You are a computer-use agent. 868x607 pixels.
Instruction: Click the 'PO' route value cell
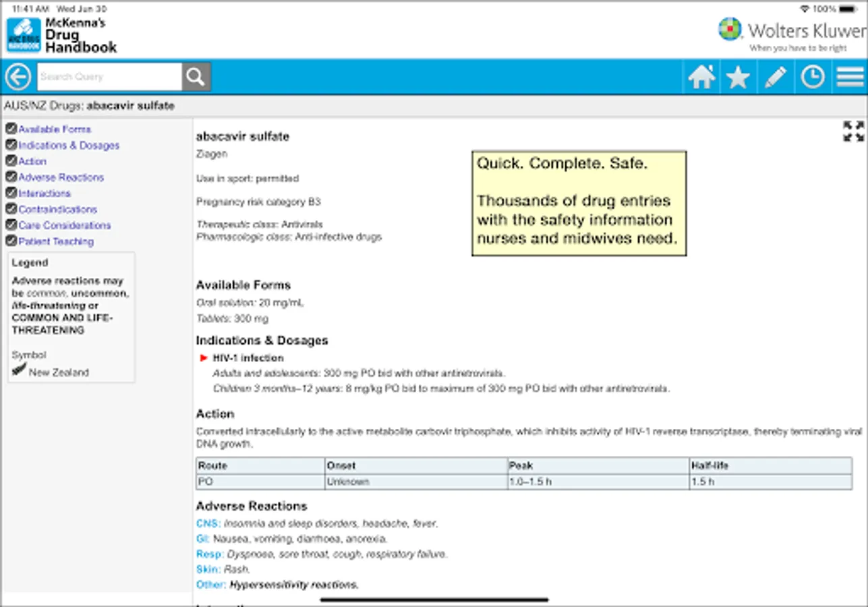coord(260,482)
